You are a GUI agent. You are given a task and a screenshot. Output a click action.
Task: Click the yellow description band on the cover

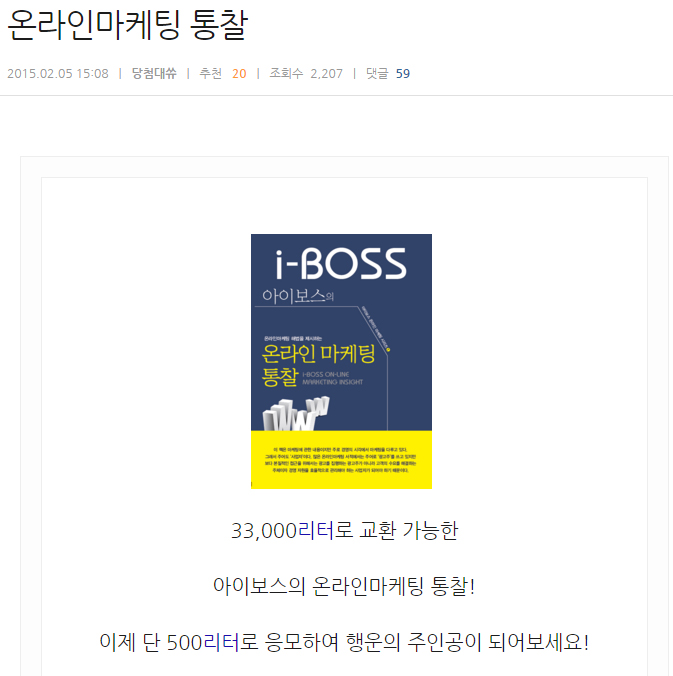(x=341, y=460)
